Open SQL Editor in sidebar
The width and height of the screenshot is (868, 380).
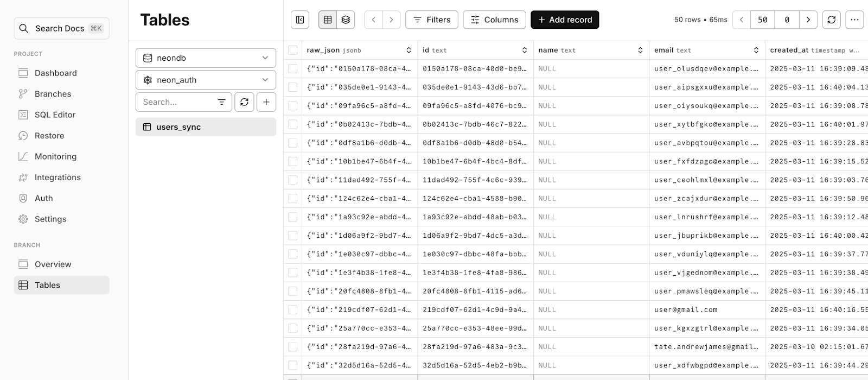55,115
